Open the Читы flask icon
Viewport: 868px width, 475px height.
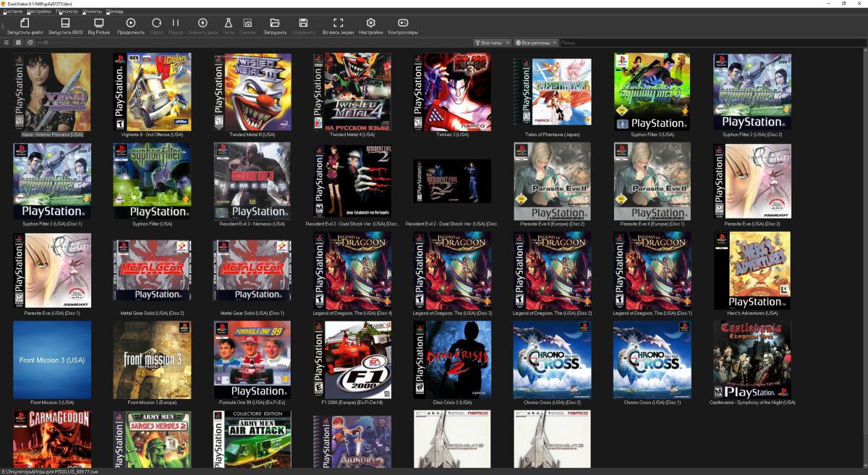click(229, 23)
